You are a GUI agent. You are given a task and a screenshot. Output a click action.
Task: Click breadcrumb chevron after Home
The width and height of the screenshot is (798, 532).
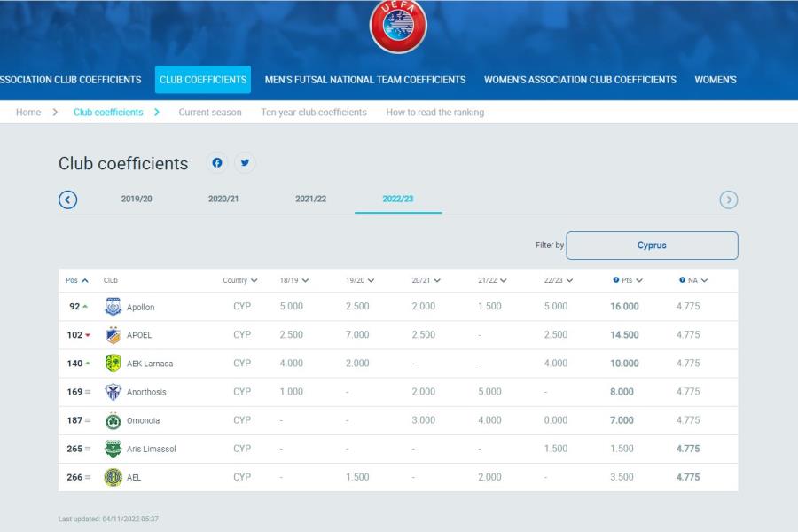coord(56,112)
